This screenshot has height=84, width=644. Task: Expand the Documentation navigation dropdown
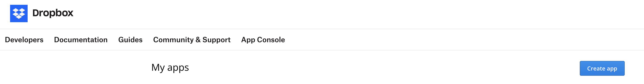point(81,40)
